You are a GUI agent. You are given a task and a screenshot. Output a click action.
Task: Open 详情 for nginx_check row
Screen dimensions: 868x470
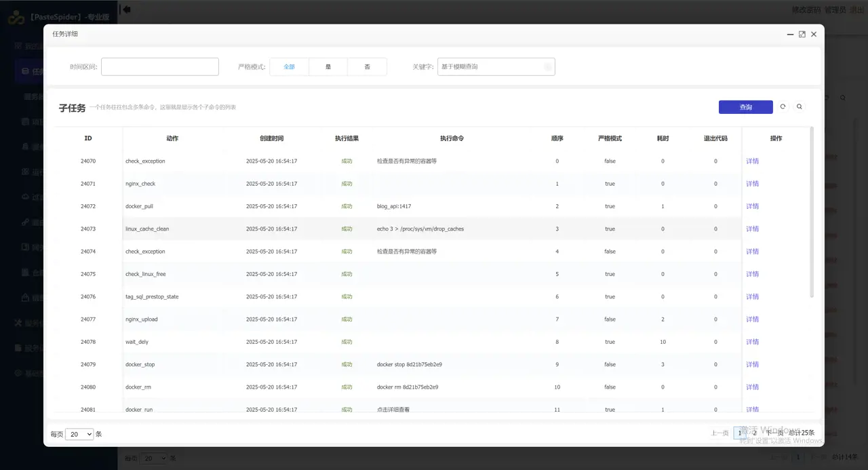point(753,184)
